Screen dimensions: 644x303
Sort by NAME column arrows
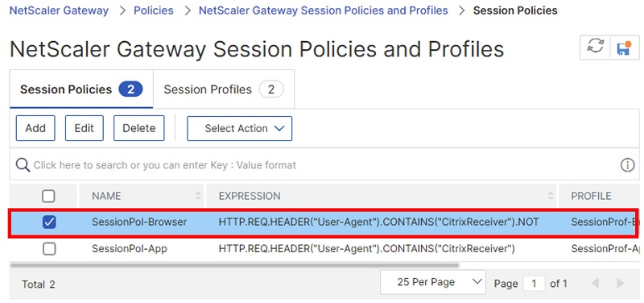198,196
